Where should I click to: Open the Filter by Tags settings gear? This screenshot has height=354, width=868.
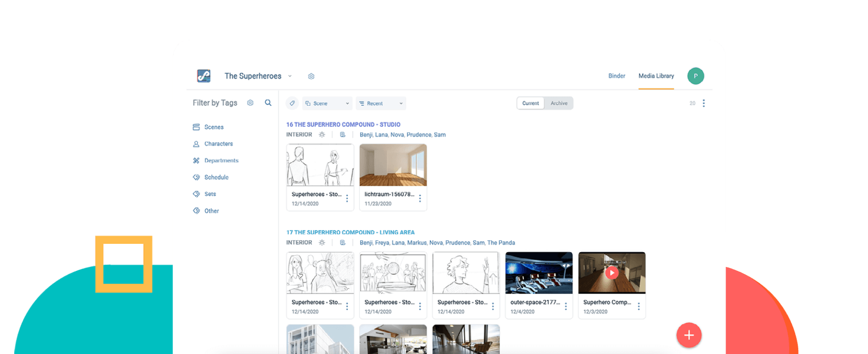point(250,103)
